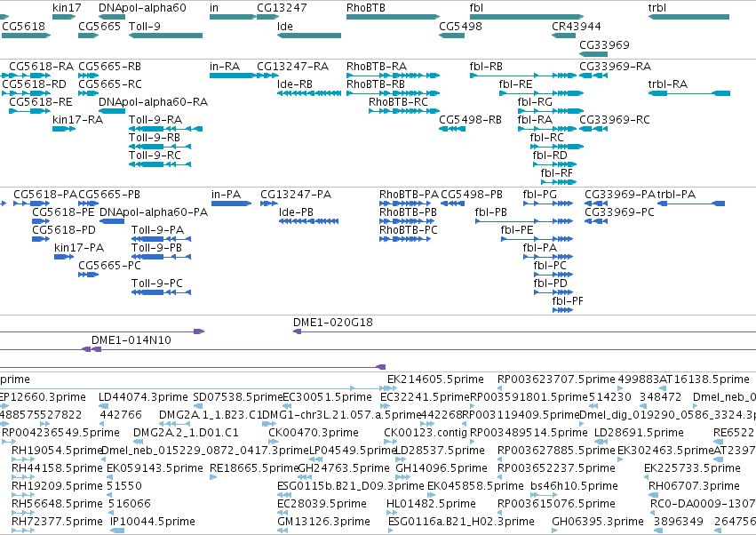The height and width of the screenshot is (535, 756).
Task: Select the EC28039.5prime EST label
Action: [322, 504]
